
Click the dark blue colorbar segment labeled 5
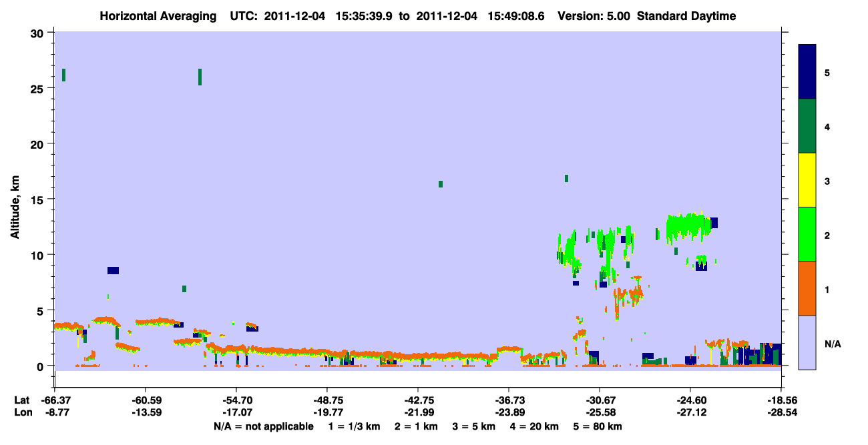coord(807,72)
